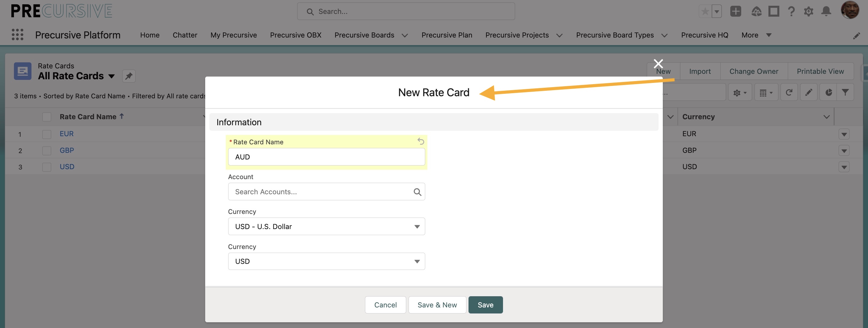Open the GBP rate card link
The width and height of the screenshot is (868, 328).
point(67,150)
